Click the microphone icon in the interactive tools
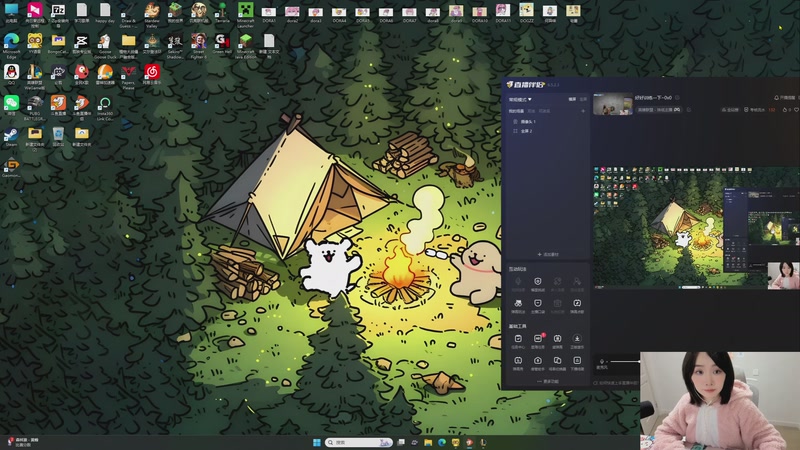This screenshot has height=450, width=800. 518,281
